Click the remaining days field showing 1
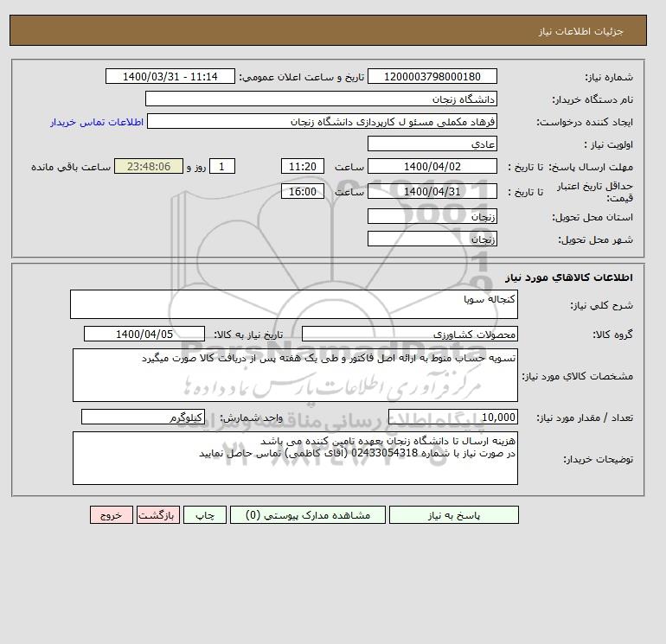666x644 pixels. point(221,167)
